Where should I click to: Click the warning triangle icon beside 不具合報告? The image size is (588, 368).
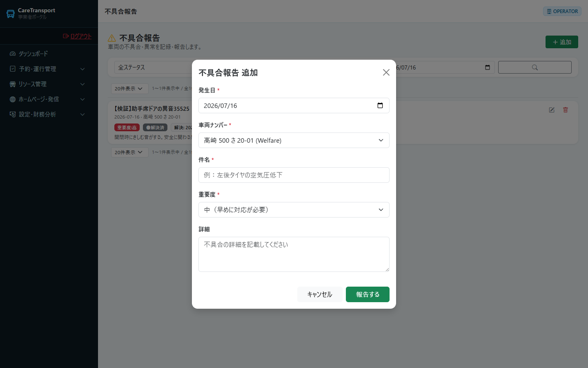[x=112, y=38]
